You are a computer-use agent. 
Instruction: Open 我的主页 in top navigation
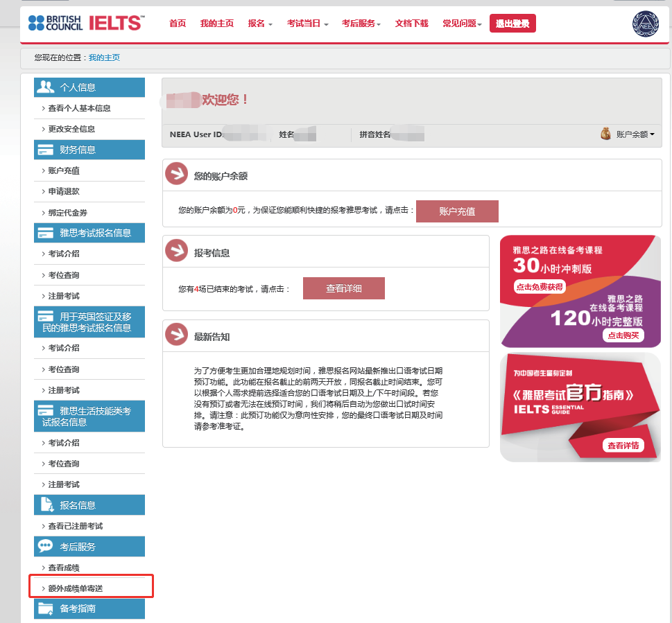[217, 24]
